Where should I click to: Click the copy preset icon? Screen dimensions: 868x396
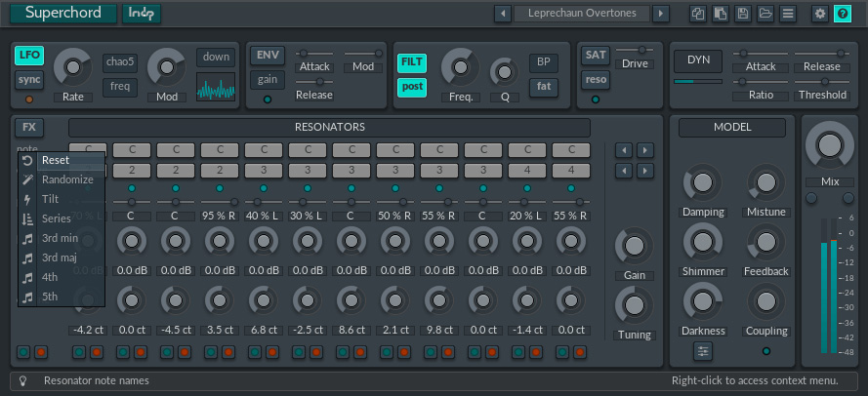click(x=697, y=14)
